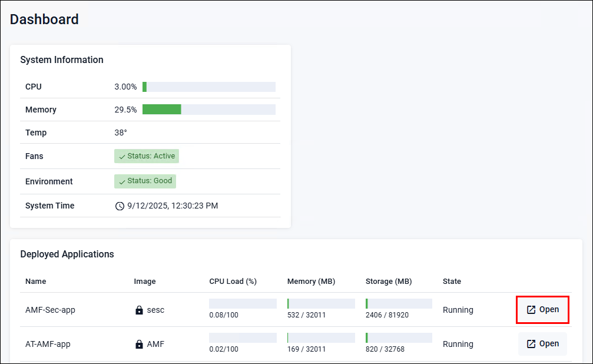The width and height of the screenshot is (593, 364).
Task: Click the CPU Load (%) column header
Action: point(233,282)
